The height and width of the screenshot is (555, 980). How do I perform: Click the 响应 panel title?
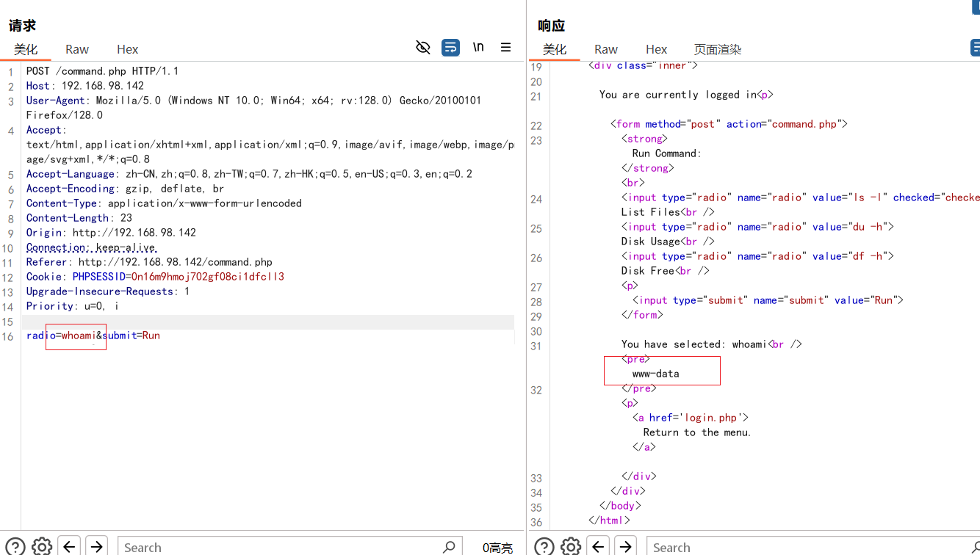click(x=551, y=26)
